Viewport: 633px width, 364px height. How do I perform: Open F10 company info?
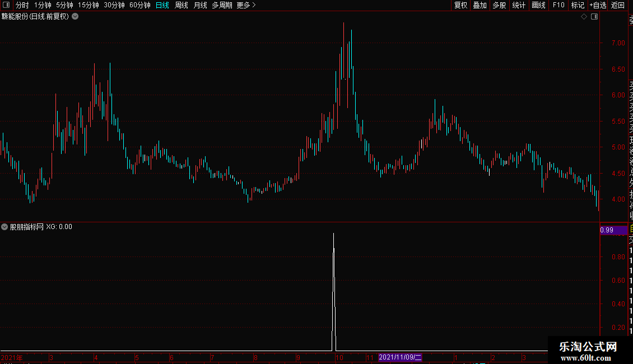[558, 5]
